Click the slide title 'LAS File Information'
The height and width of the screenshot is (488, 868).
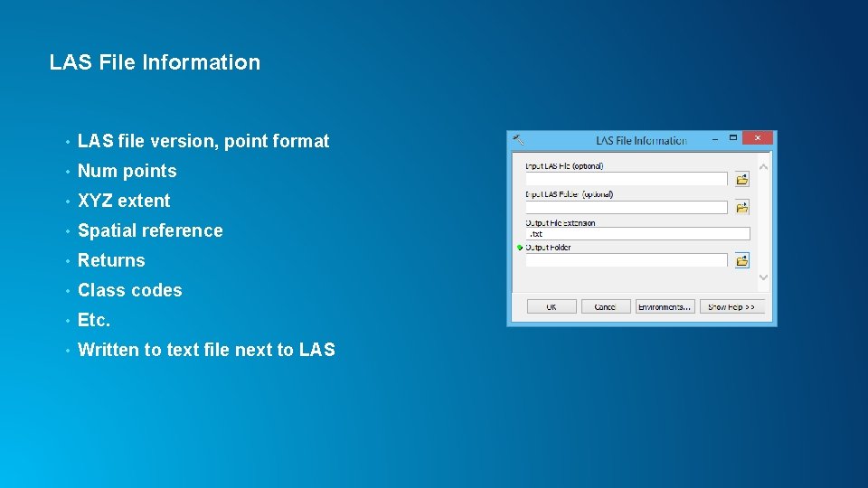[x=155, y=62]
